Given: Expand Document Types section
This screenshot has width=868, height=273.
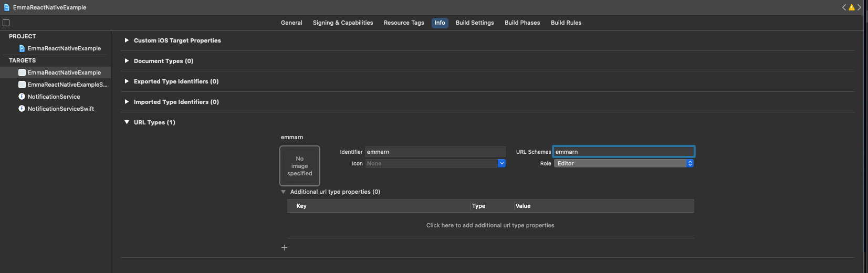Looking at the screenshot, I should tap(127, 61).
